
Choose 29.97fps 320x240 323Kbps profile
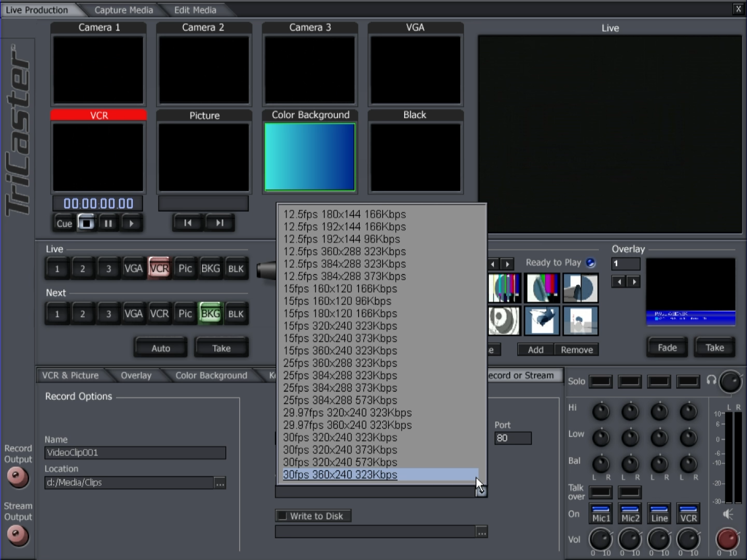pos(380,413)
